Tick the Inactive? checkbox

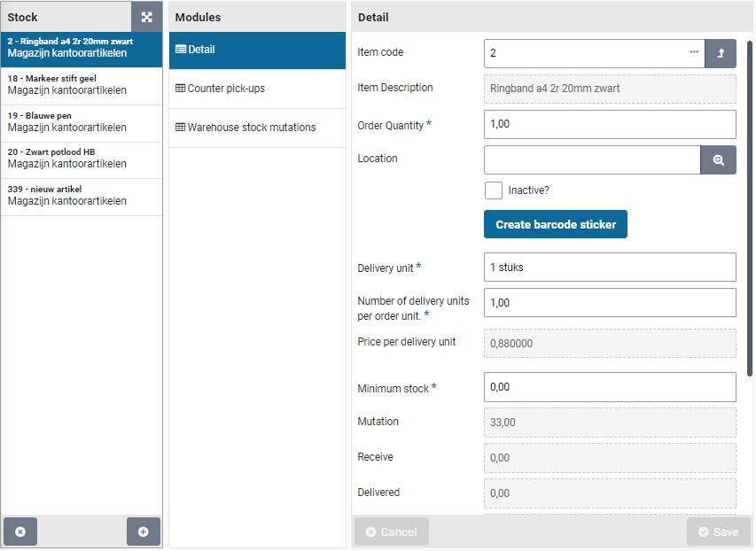tap(494, 190)
